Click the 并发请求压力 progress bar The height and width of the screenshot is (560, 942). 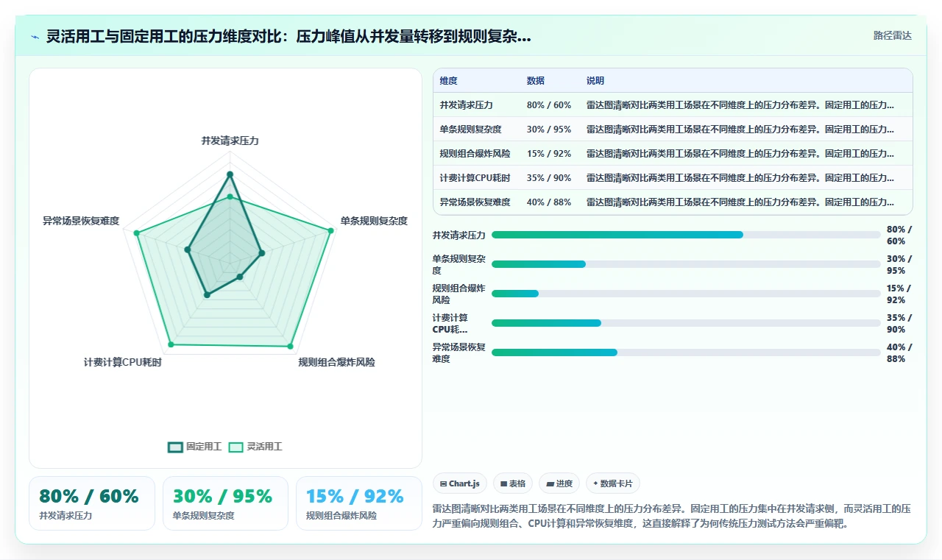[686, 235]
